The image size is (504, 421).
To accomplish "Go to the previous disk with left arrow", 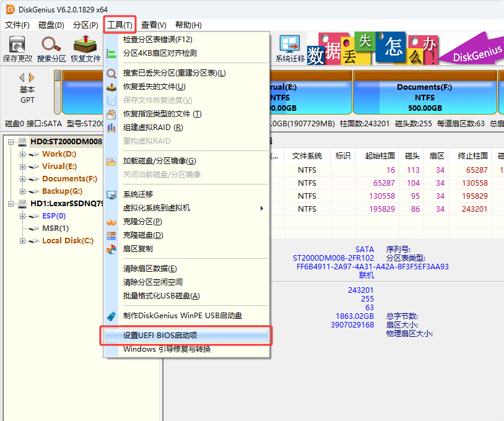I will (22, 77).
